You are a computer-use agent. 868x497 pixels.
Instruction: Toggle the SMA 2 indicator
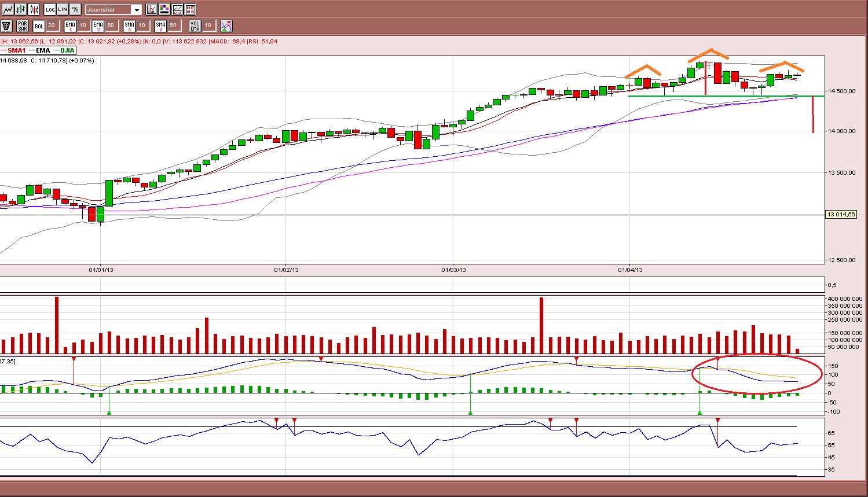coord(160,25)
